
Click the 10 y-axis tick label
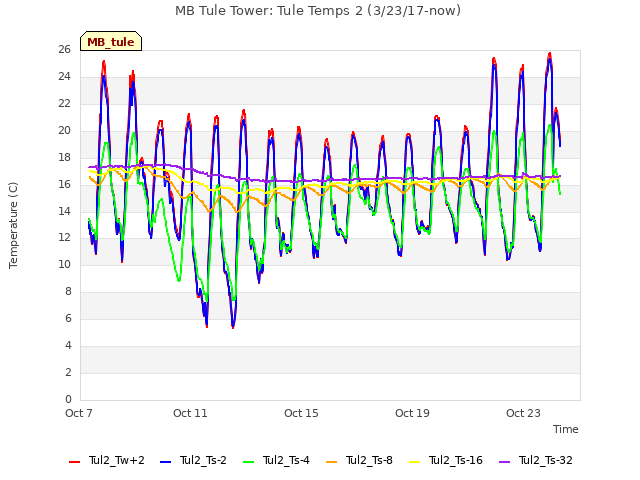(64, 264)
